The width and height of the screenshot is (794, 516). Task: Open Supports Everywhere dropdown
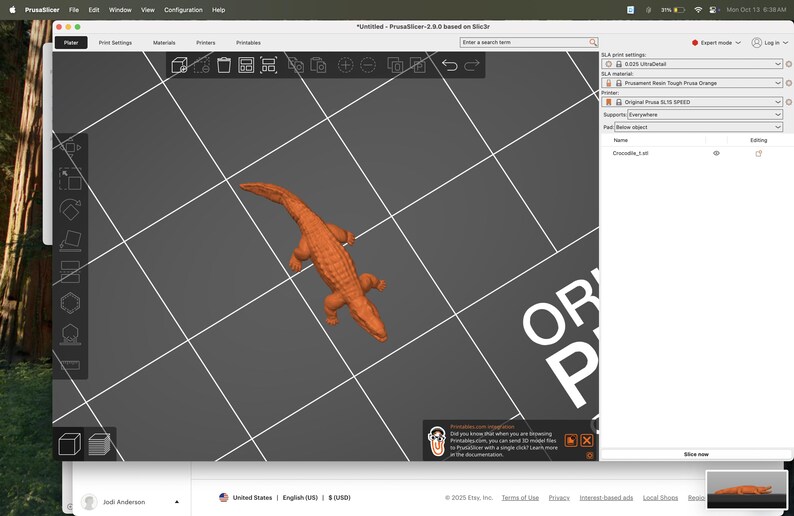705,115
